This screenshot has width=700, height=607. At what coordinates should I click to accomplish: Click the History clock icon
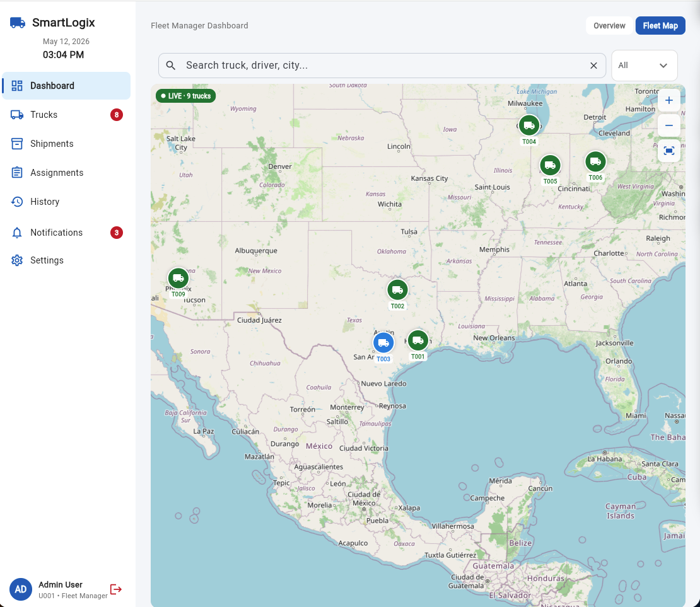click(17, 202)
